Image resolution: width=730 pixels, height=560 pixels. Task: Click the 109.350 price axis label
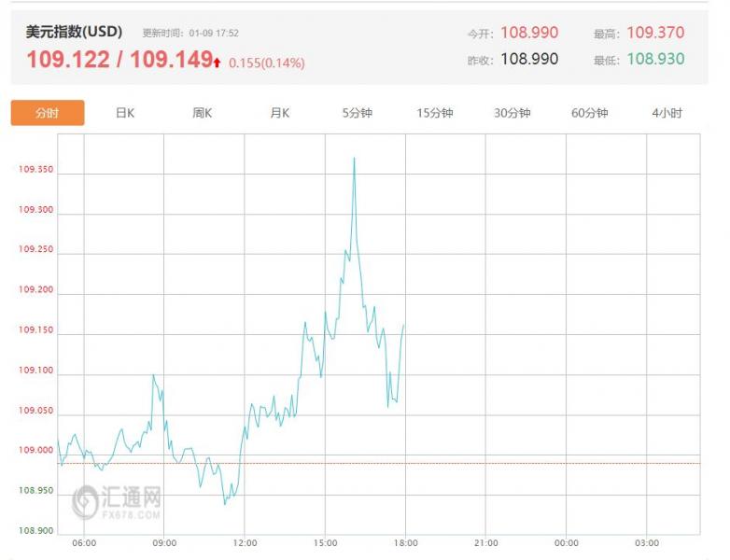35,170
